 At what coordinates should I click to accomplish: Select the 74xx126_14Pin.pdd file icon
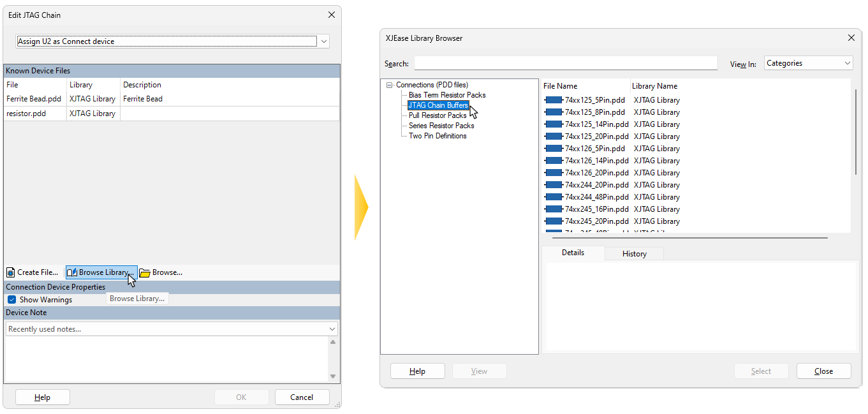click(553, 161)
